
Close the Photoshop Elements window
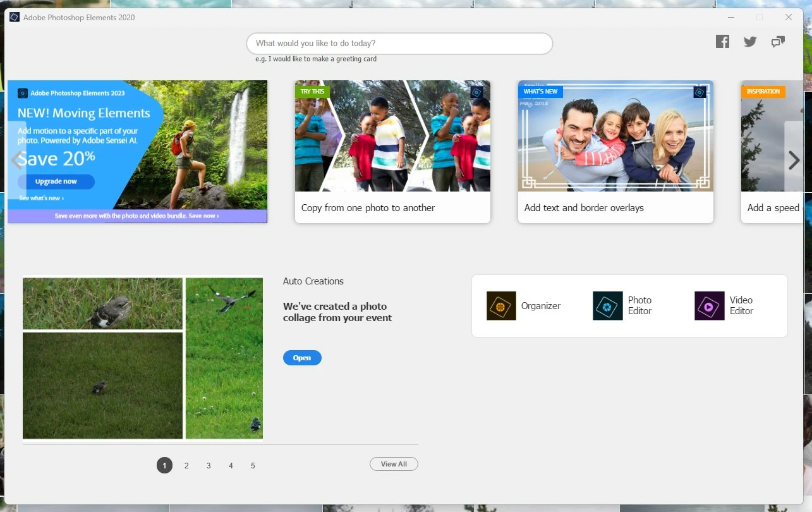point(789,17)
